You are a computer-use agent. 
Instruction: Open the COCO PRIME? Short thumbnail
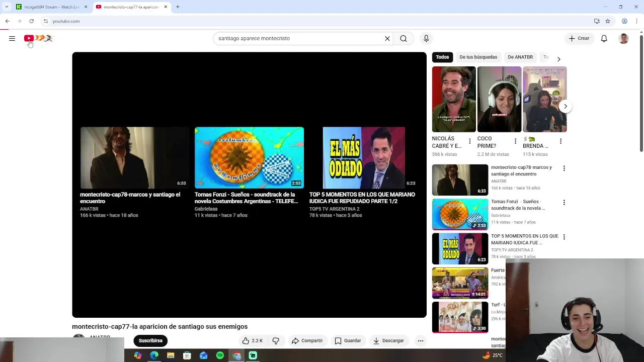[499, 99]
